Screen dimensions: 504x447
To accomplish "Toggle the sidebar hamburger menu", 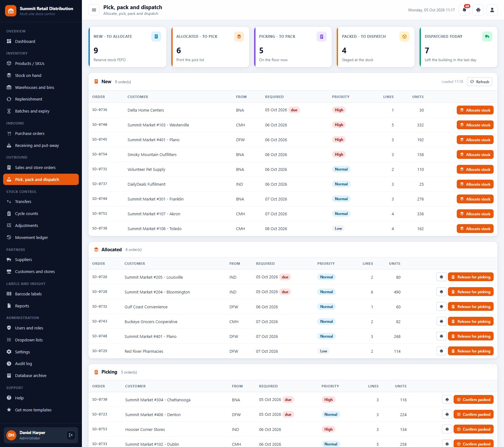I will click(x=94, y=10).
